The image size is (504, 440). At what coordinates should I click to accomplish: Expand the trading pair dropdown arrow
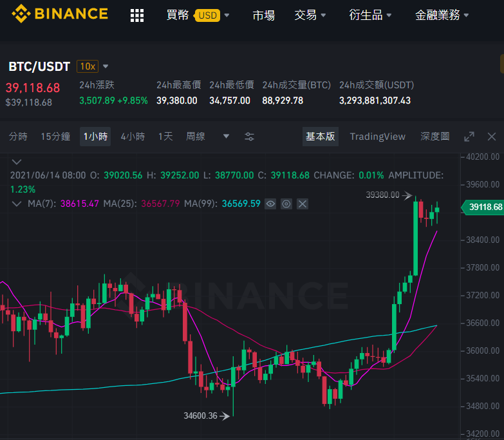click(106, 66)
